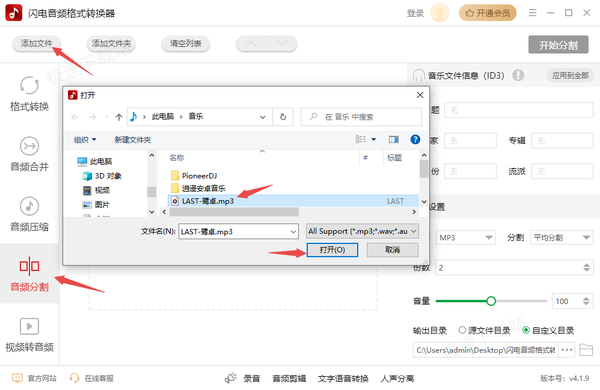Click the three-dots browse output path button
The image size is (600, 390).
point(567,350)
